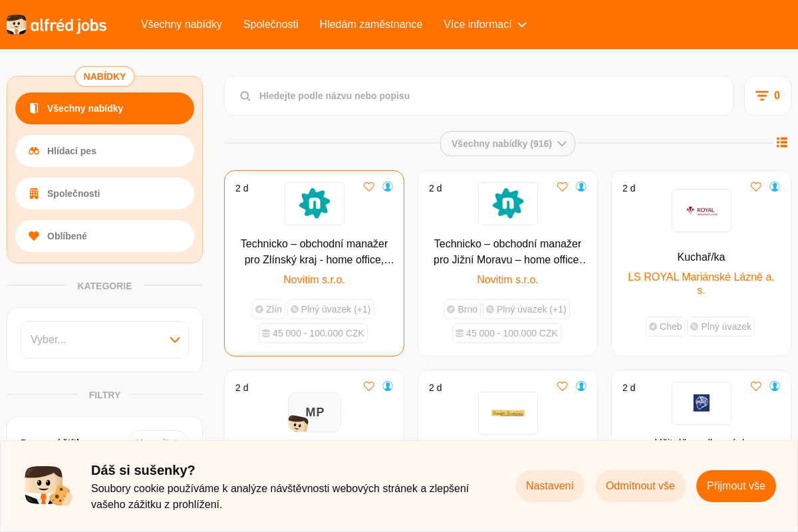Click the door icon in Všechny nabídky

(34, 108)
